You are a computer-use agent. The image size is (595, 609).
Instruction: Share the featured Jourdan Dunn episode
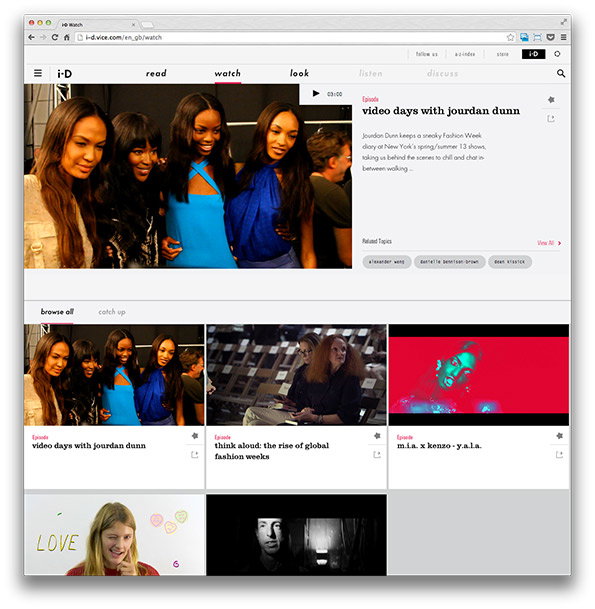click(x=551, y=118)
